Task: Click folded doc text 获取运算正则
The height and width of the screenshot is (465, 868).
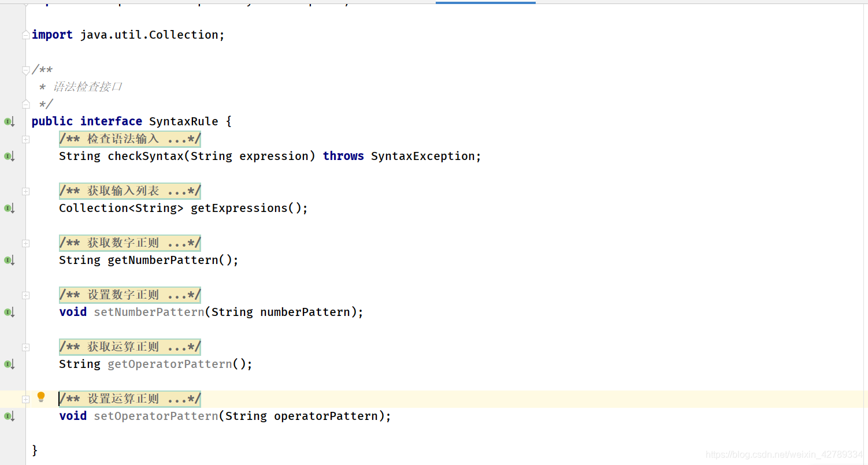Action: click(x=130, y=347)
